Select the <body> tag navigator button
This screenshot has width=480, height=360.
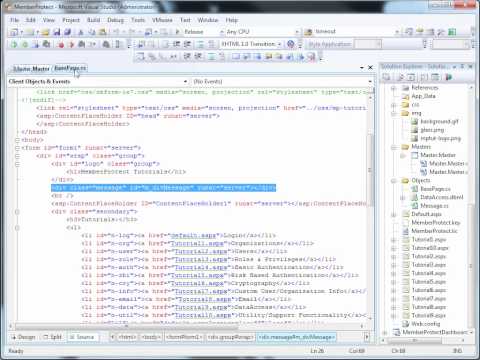pos(150,337)
